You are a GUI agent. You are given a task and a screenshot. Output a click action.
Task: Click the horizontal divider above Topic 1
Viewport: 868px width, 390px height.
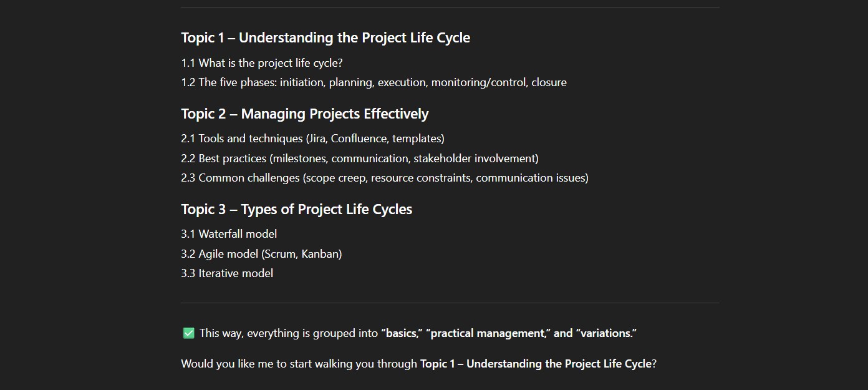pyautogui.click(x=450, y=8)
